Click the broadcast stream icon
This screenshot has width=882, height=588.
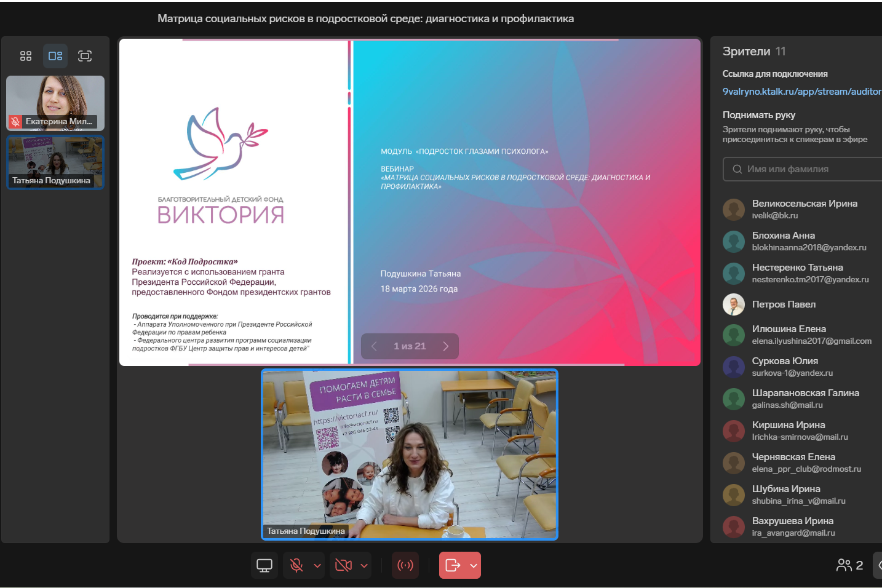coord(405,565)
